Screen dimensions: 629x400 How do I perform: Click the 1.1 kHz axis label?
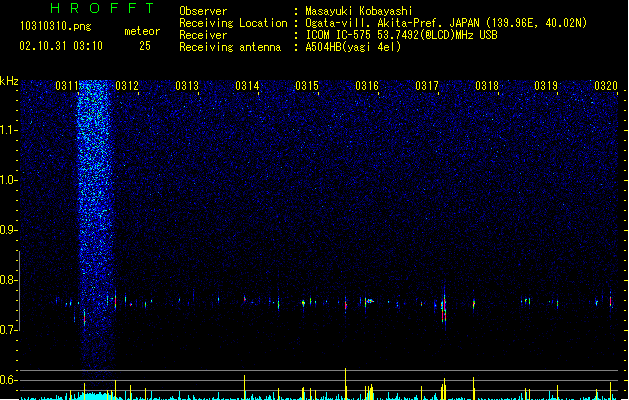click(9, 130)
